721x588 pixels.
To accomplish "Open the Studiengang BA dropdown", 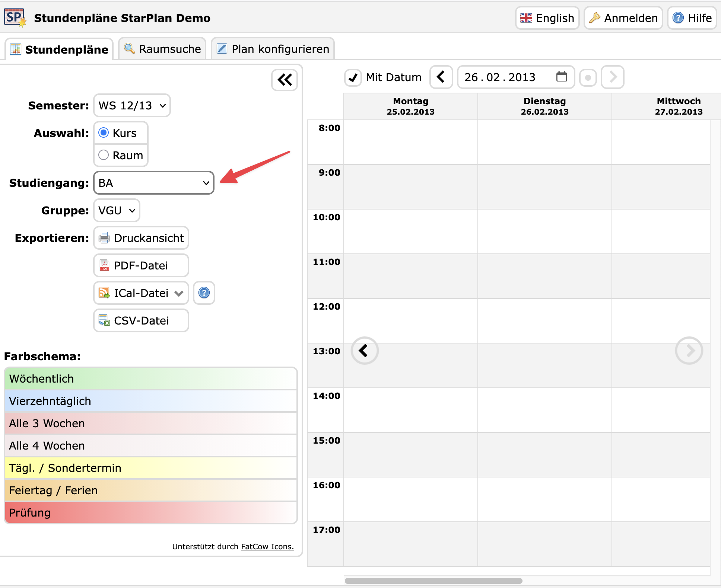I will [154, 183].
